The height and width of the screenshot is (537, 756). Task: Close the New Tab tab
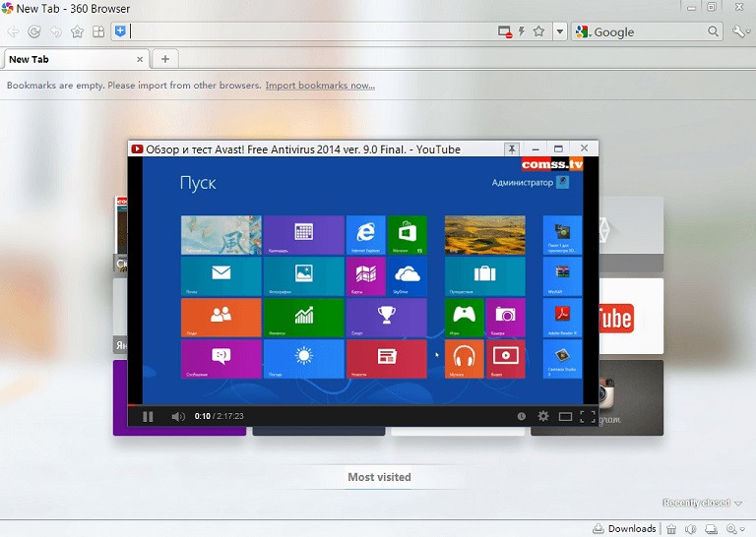click(x=140, y=59)
